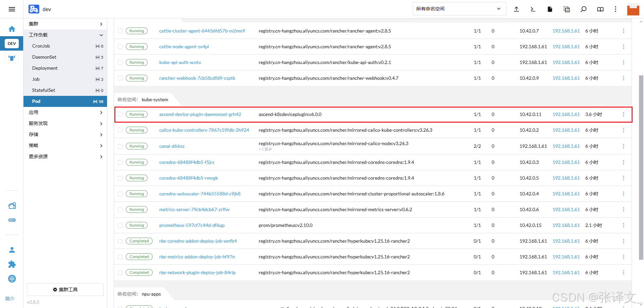This screenshot has height=308, width=644.
Task: Open the resource search
Action: click(583, 9)
